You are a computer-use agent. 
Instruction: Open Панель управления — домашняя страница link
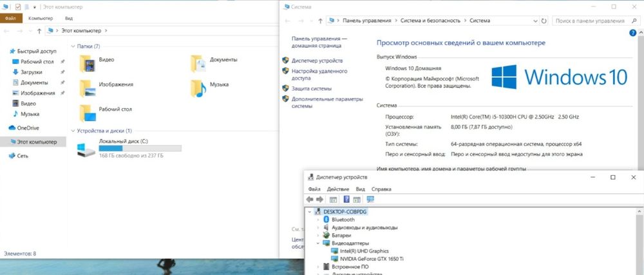[x=319, y=42]
